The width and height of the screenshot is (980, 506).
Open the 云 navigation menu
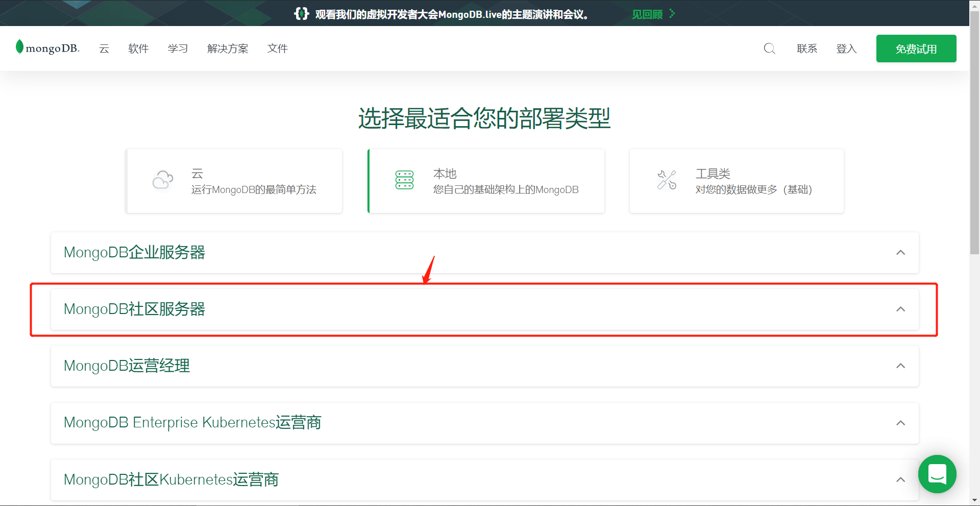point(104,49)
